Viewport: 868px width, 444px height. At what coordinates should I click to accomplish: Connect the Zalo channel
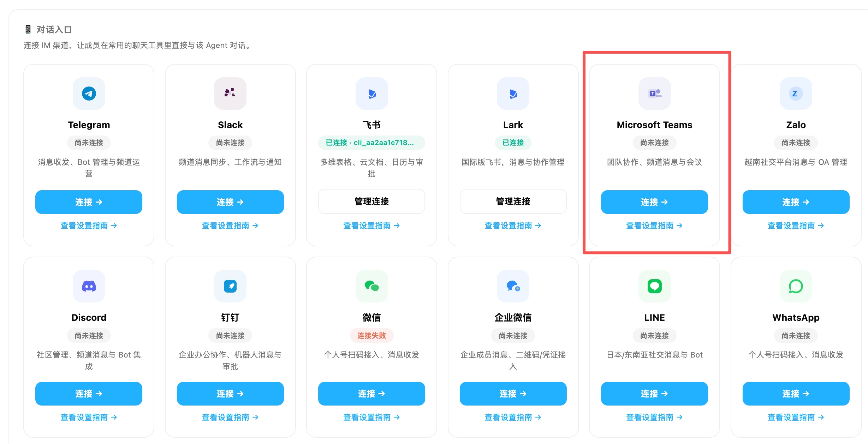796,202
